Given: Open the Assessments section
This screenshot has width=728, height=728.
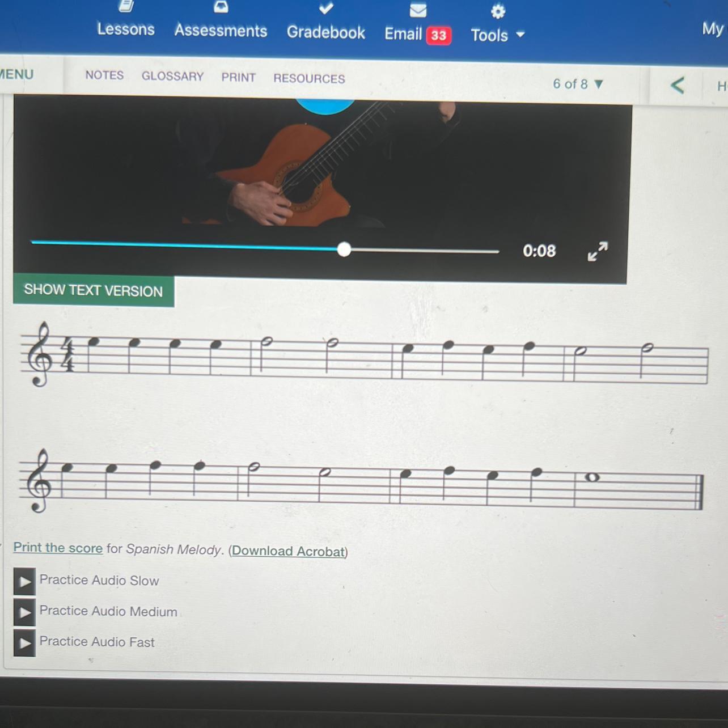Looking at the screenshot, I should tap(221, 30).
